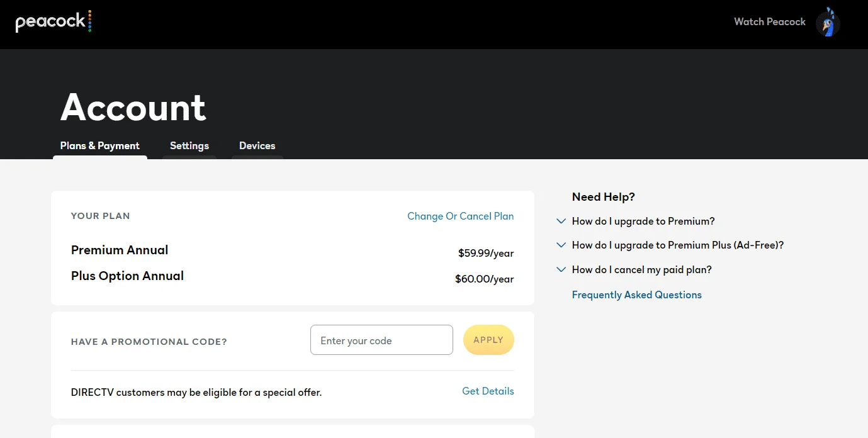The image size is (868, 438).
Task: Expand the chevron for canceling paid plan
Action: click(x=561, y=270)
